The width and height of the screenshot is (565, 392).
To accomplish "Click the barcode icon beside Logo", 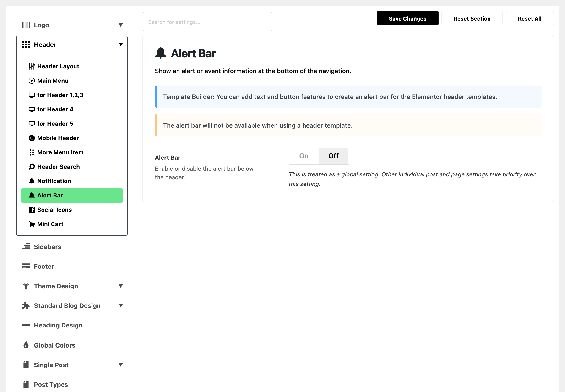I will coord(26,25).
